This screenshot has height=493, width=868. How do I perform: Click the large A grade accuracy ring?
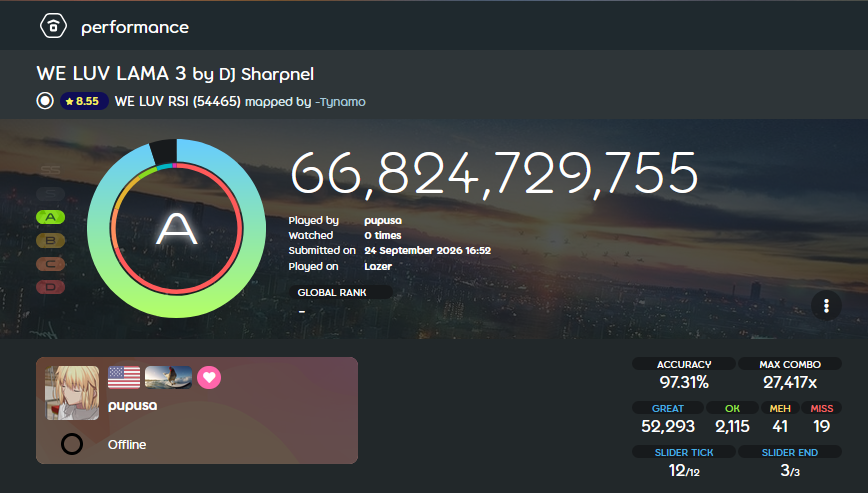point(177,228)
